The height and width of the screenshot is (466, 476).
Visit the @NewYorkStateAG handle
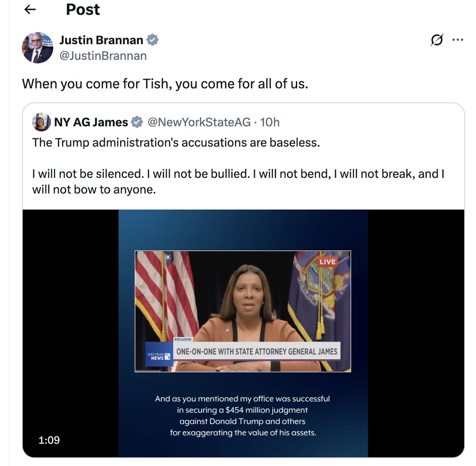coord(199,122)
